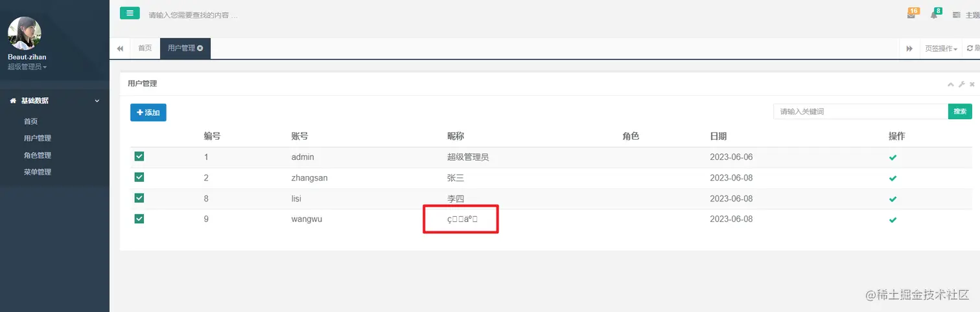Toggle the checkbox for zhangsan row

[x=139, y=177]
